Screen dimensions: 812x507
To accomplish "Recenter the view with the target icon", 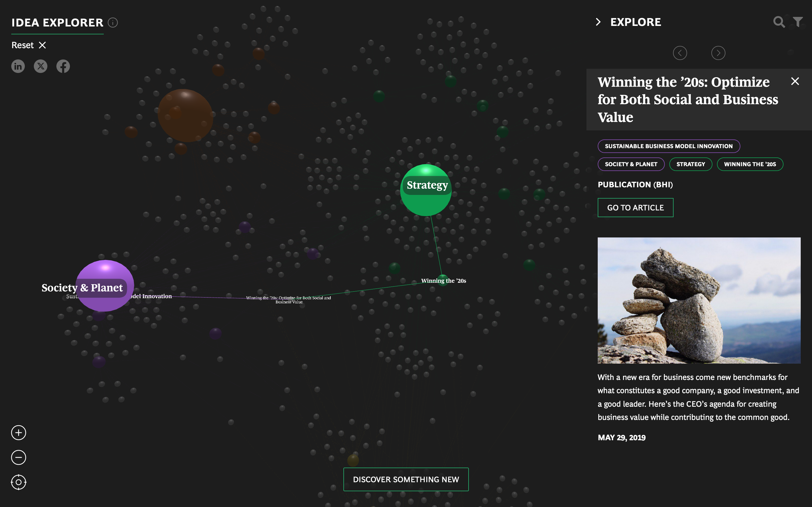I will point(18,482).
